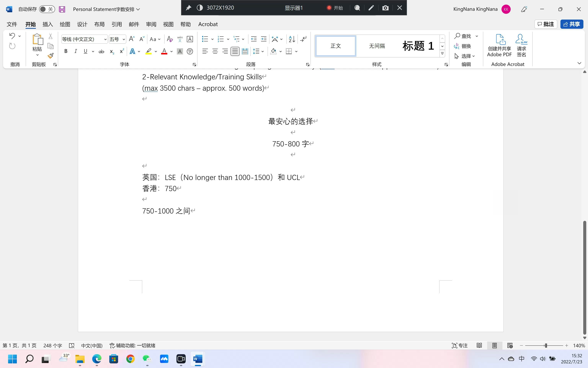This screenshot has width=588, height=368.
Task: Open the bullets list dropdown arrow
Action: point(212,39)
